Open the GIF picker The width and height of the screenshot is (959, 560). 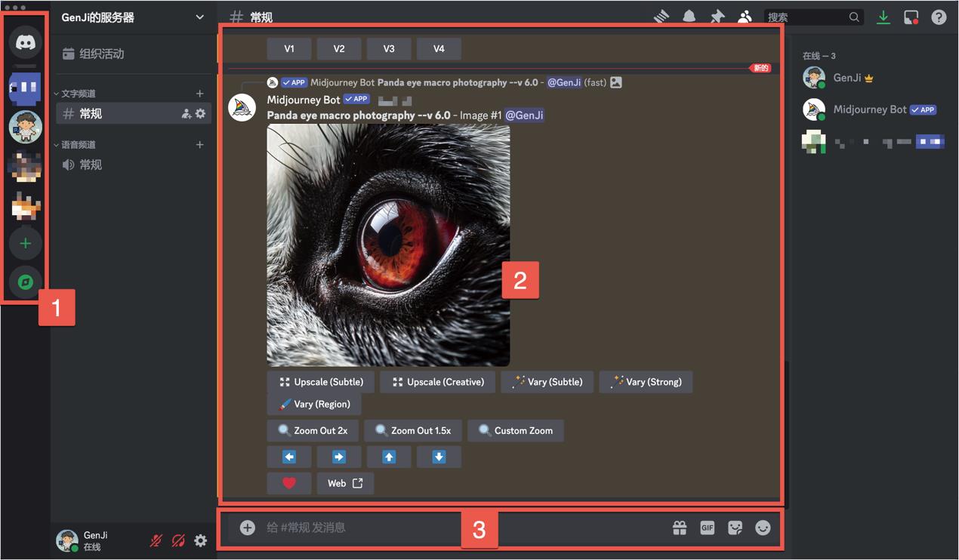click(707, 528)
